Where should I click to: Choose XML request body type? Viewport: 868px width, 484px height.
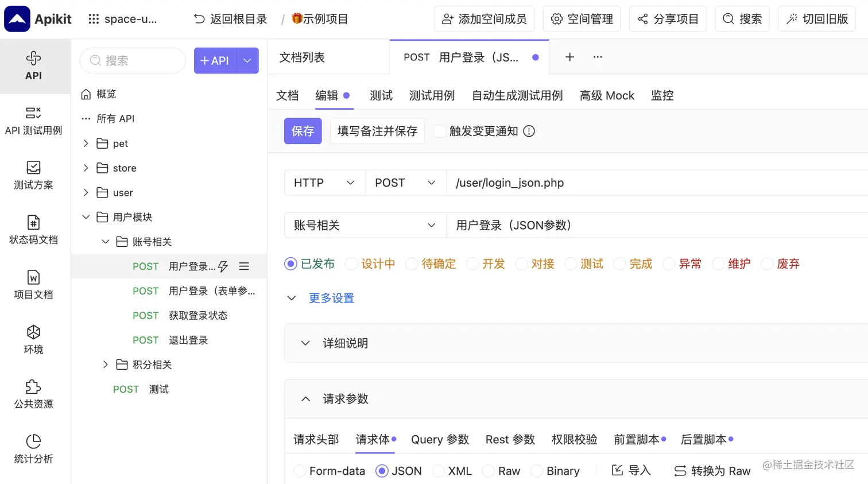(438, 471)
